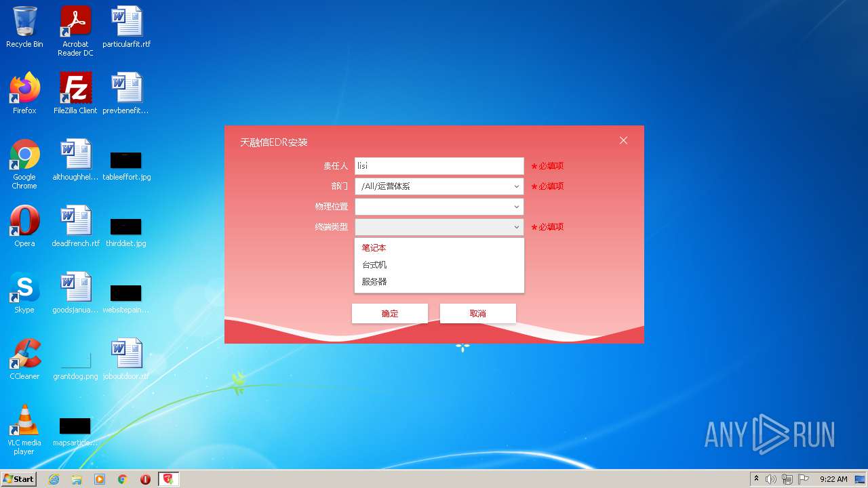Open Windows Explorer folder on taskbar
868x488 pixels.
click(x=77, y=479)
